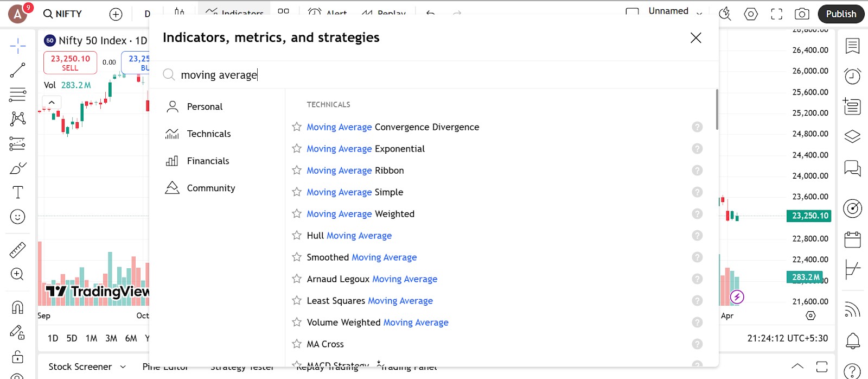This screenshot has height=379, width=868.
Task: Collapse the bottom panel chevron
Action: coord(797,366)
